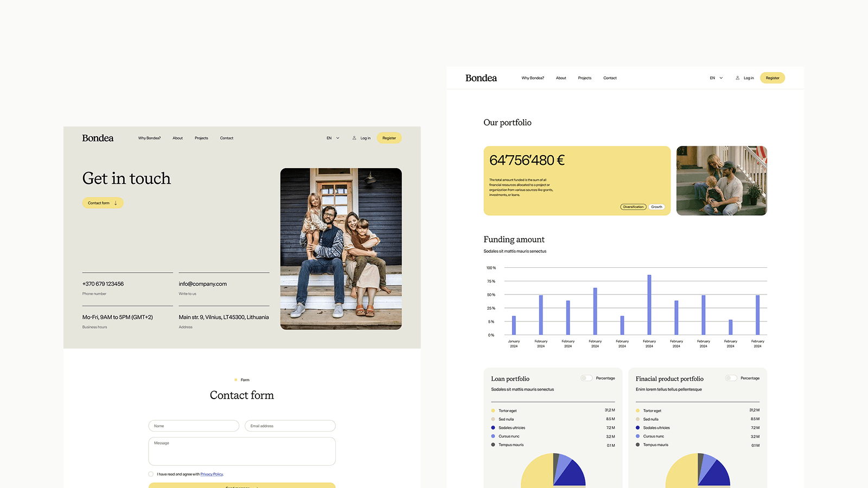Open Why Bondea? menu on the portfolio page
The height and width of the screenshot is (488, 868).
pyautogui.click(x=533, y=78)
